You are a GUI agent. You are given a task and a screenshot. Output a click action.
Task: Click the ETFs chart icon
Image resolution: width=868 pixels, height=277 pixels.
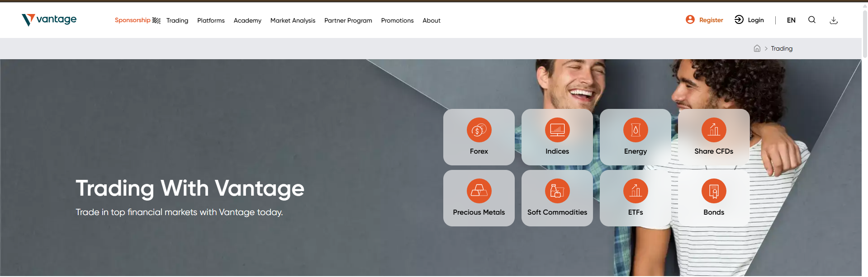click(x=636, y=191)
